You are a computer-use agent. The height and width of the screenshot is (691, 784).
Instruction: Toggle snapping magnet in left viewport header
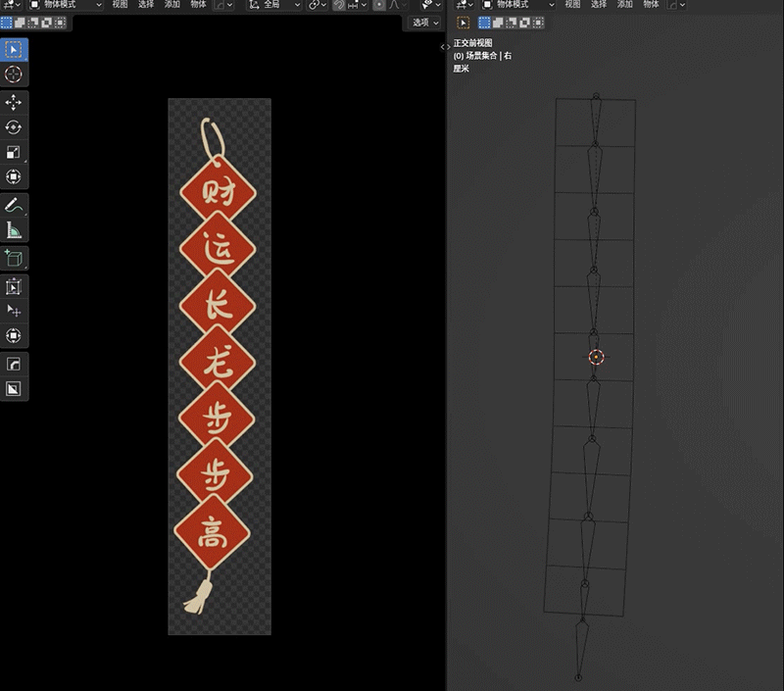pyautogui.click(x=339, y=5)
